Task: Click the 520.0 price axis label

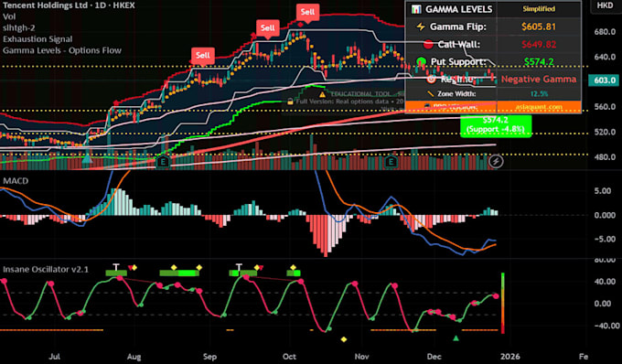Action: pyautogui.click(x=605, y=132)
